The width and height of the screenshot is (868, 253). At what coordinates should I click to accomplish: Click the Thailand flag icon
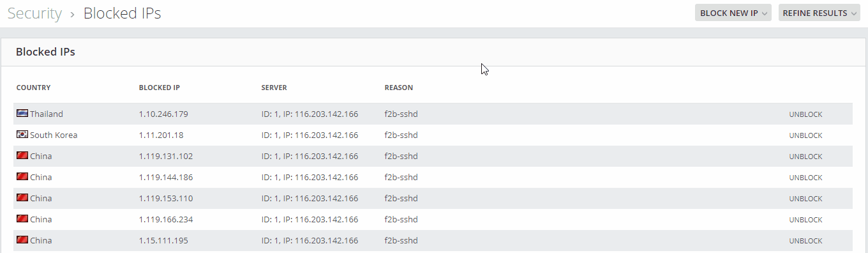click(22, 114)
